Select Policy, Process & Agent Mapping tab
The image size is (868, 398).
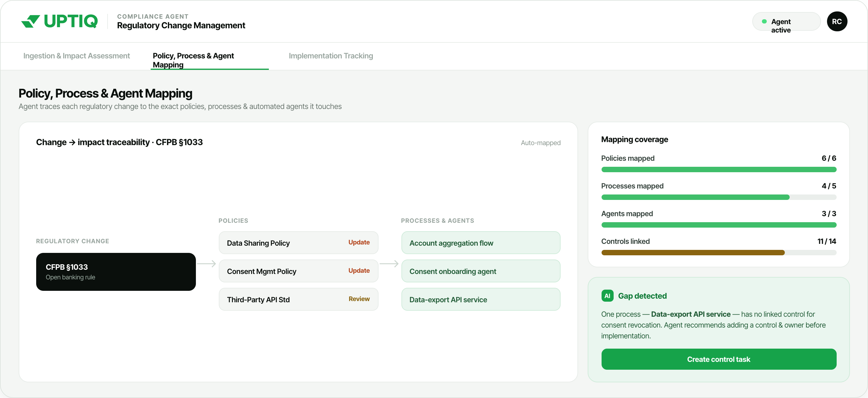pos(209,60)
